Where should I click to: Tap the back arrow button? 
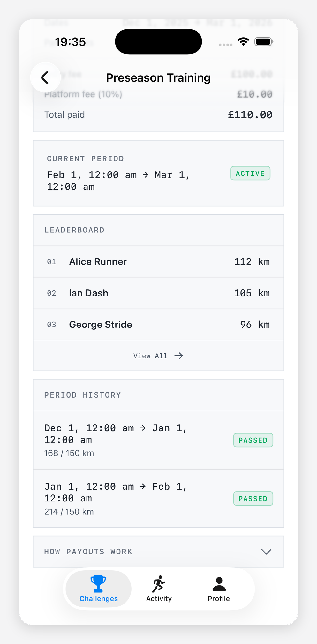[x=45, y=77]
